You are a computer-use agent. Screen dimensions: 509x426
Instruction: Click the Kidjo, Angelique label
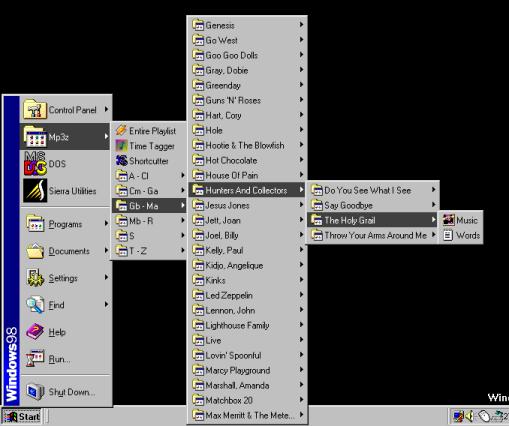point(234,265)
